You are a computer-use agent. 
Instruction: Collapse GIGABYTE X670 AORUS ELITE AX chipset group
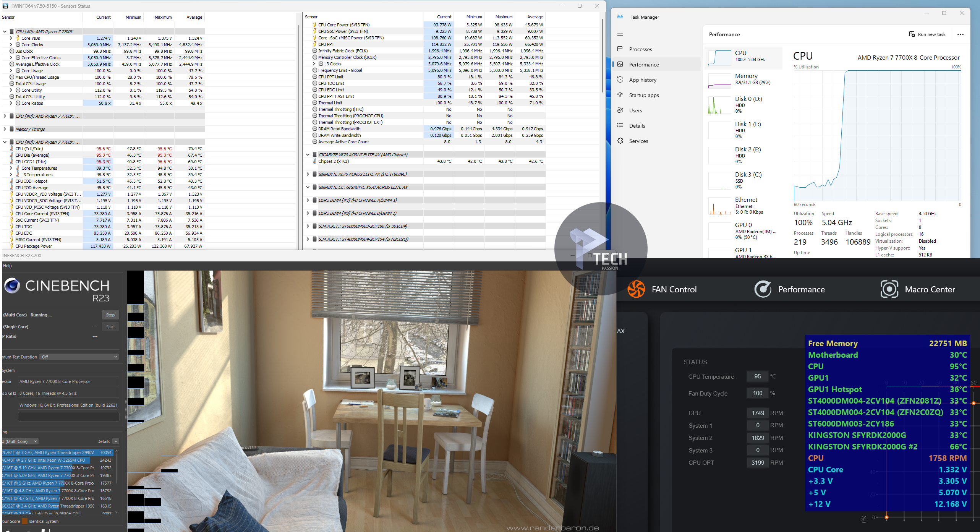[x=308, y=155]
